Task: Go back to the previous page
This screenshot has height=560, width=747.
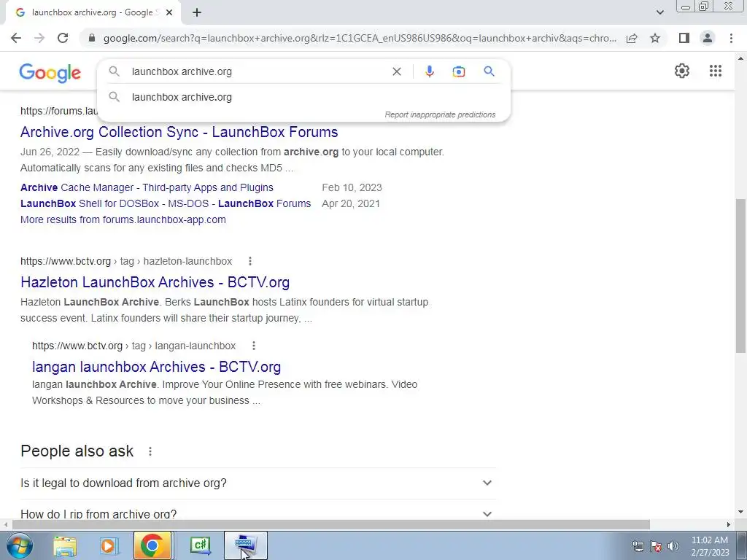Action: [x=16, y=38]
